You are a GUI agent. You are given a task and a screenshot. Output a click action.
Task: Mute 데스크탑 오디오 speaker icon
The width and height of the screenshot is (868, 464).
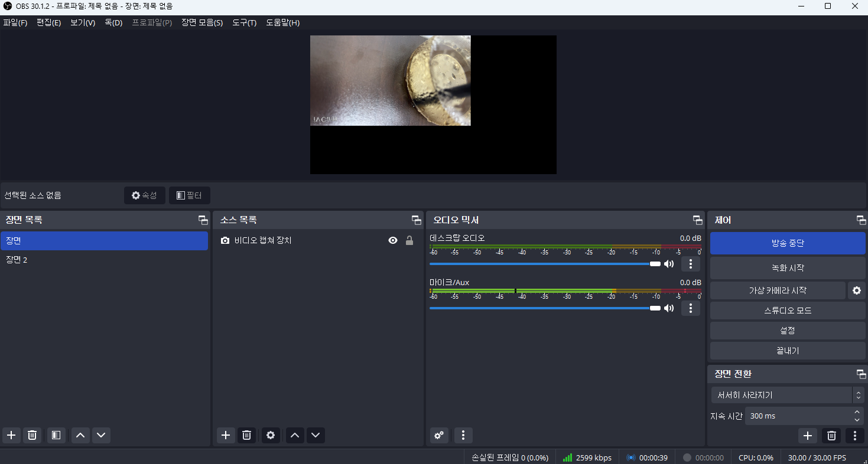coord(669,264)
